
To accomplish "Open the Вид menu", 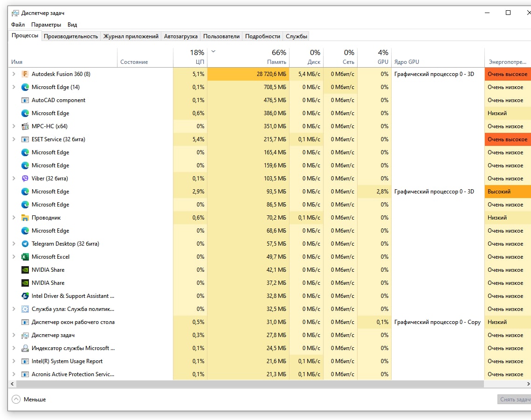I will [x=72, y=25].
